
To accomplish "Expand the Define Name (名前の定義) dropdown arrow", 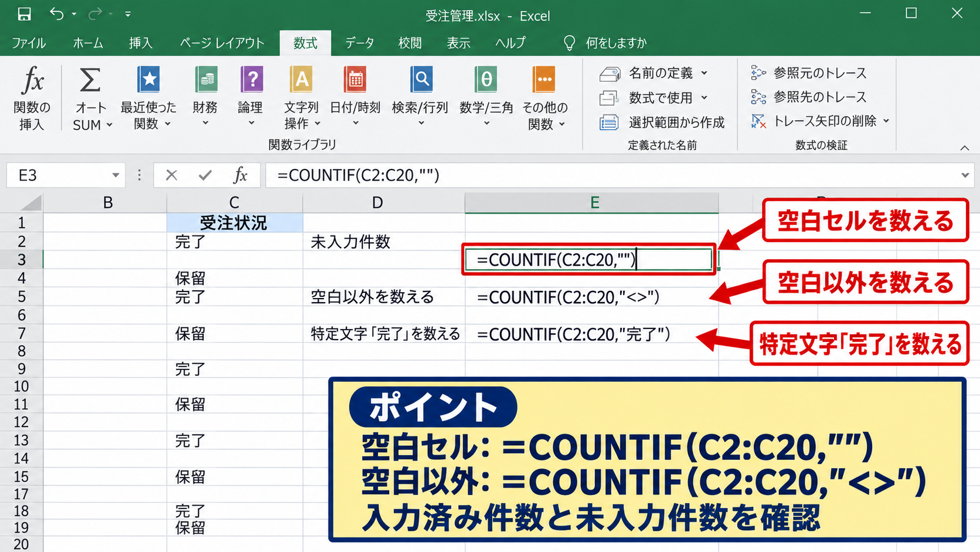I will point(705,73).
